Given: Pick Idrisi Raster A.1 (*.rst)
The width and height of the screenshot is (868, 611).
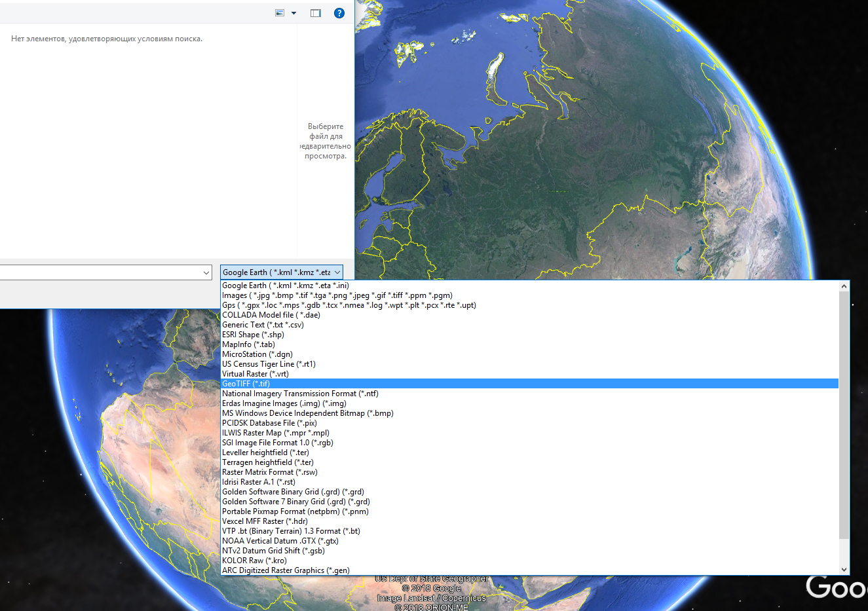Looking at the screenshot, I should pos(529,482).
